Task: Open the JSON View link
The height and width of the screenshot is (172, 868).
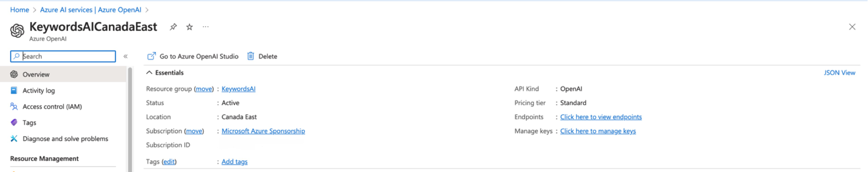Action: coord(840,72)
